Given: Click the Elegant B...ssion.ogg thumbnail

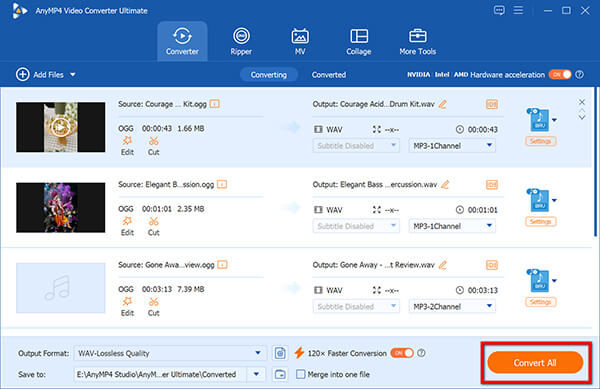Looking at the screenshot, I should point(60,207).
